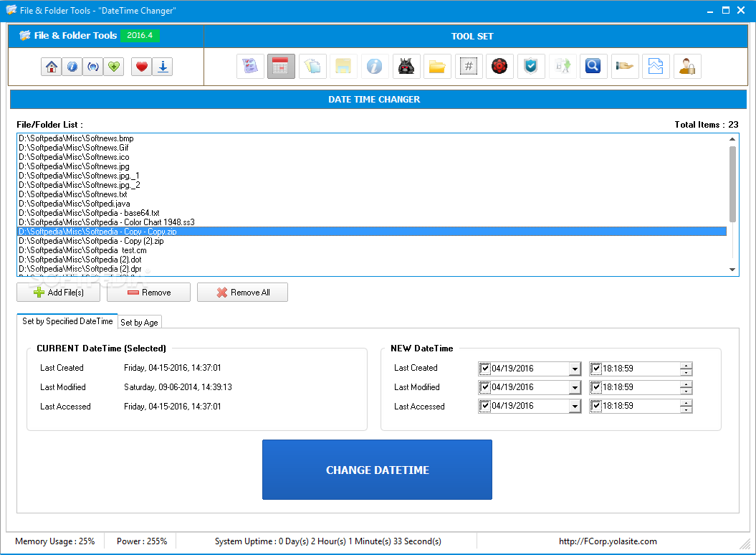Expand the Last Accessed date dropdown
The width and height of the screenshot is (756, 555).
575,407
